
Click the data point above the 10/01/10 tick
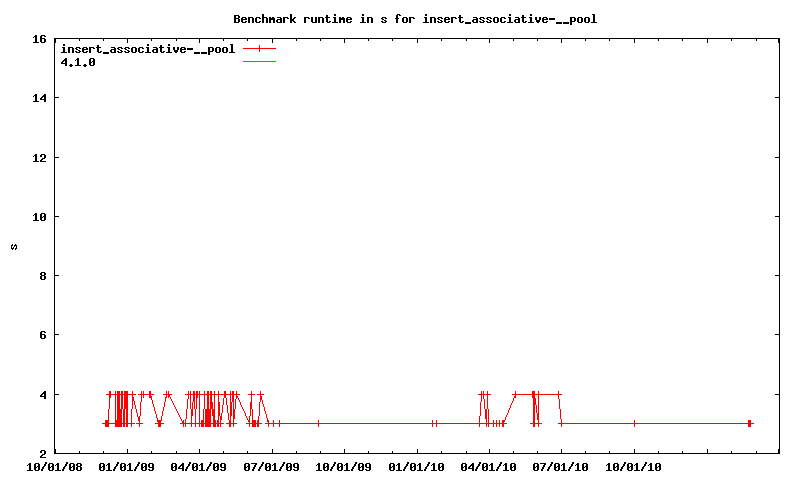click(x=634, y=424)
